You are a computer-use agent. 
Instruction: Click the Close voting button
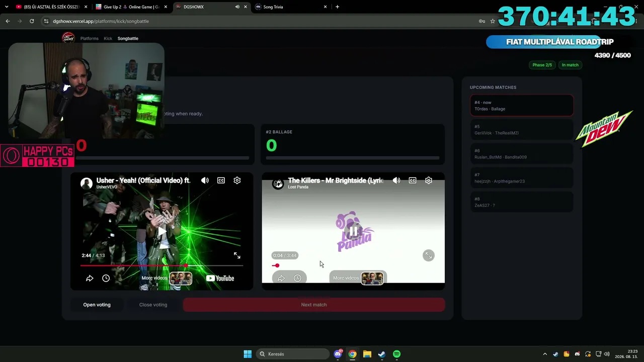[x=153, y=305]
